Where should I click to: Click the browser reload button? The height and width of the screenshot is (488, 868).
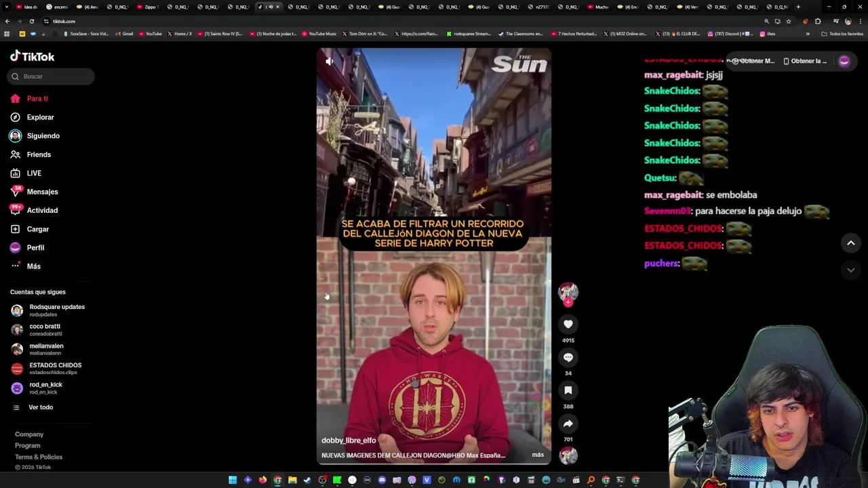(31, 21)
